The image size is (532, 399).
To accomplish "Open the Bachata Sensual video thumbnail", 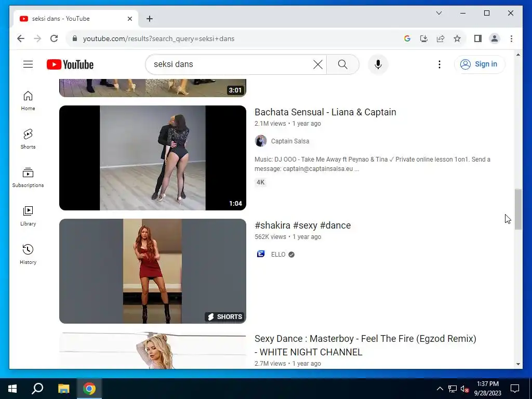I will 153,158.
